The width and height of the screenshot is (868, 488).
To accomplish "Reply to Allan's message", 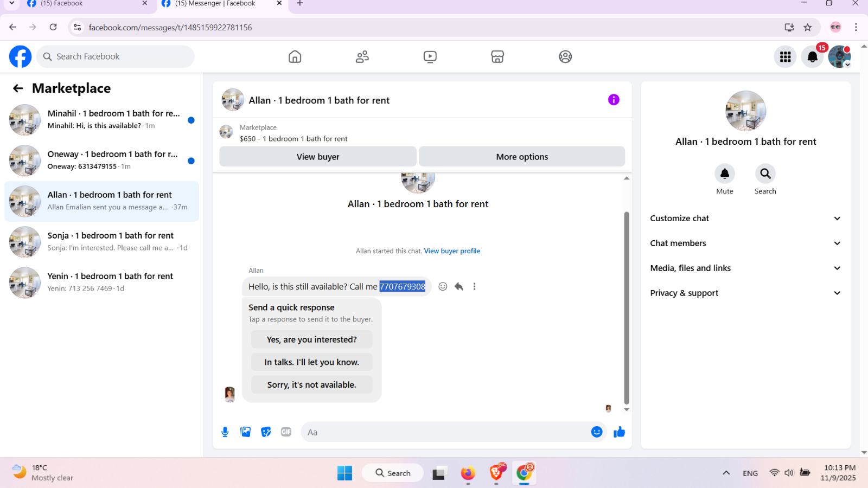I will 459,286.
